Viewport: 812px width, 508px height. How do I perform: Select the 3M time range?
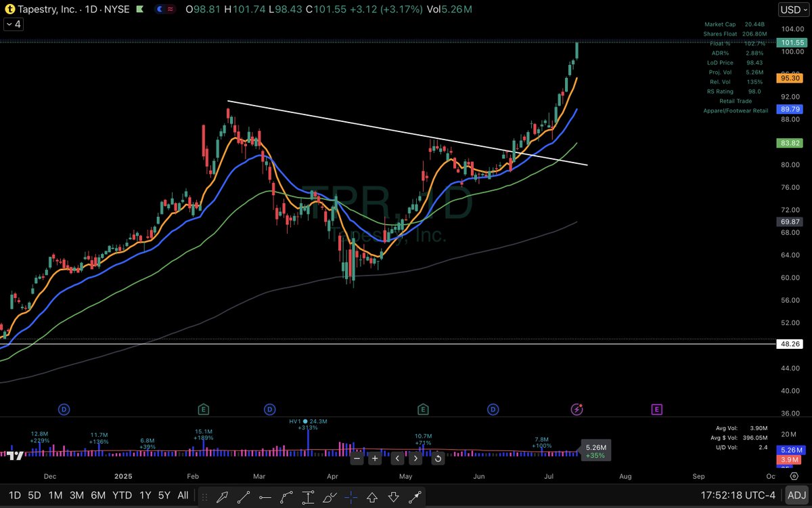click(76, 495)
